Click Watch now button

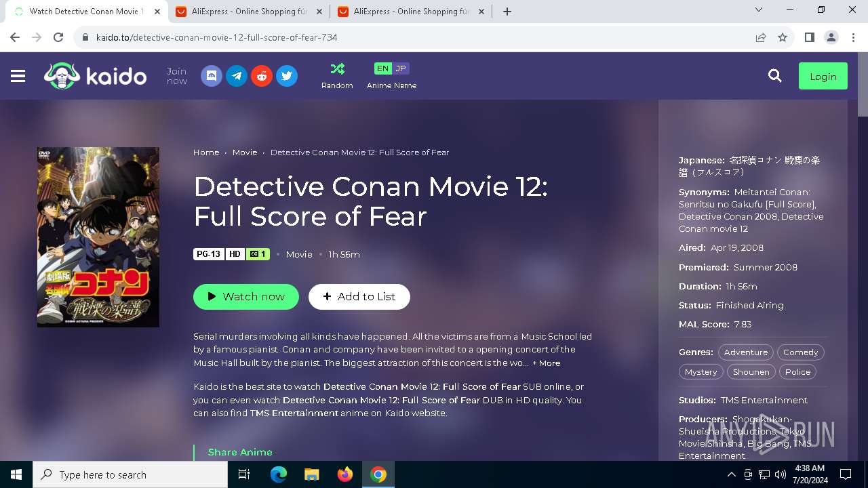(x=246, y=297)
